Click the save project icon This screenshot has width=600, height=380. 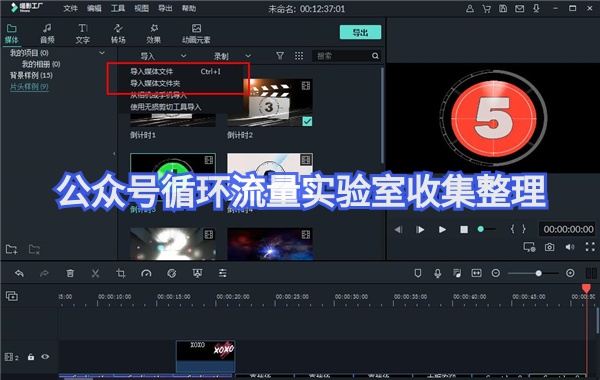coord(503,8)
